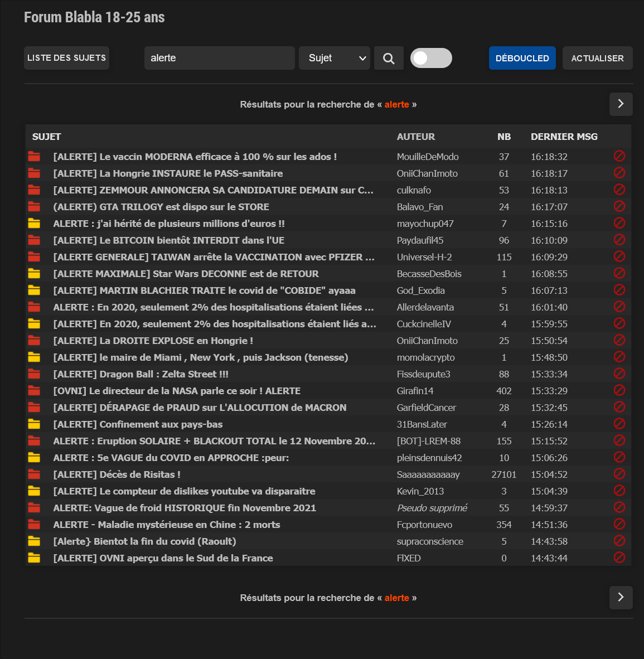Click the folder icon for BITCOIN topic
This screenshot has height=659, width=644.
[34, 240]
